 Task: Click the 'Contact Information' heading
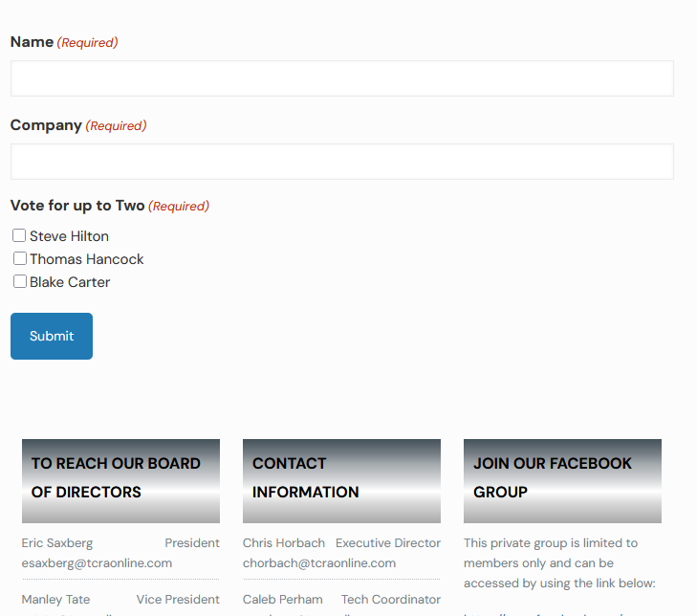305,477
